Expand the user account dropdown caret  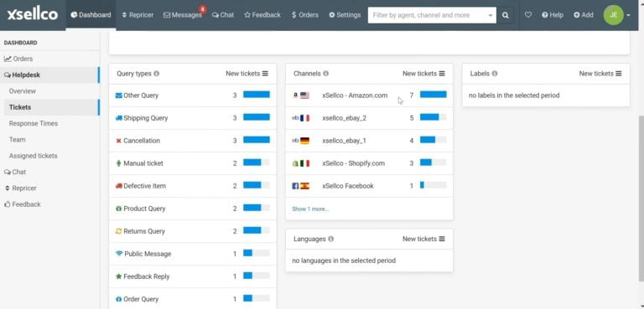628,16
